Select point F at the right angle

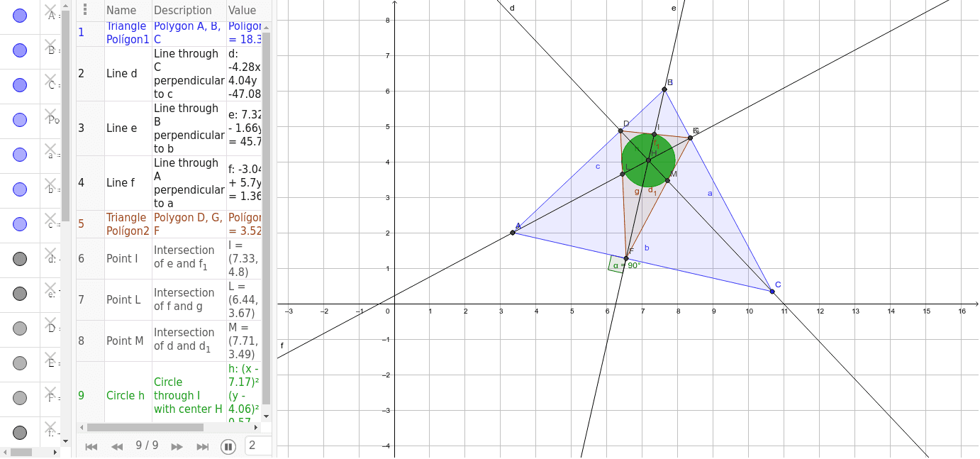[x=626, y=258]
